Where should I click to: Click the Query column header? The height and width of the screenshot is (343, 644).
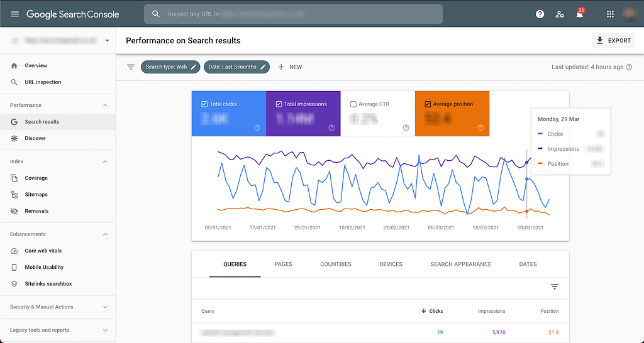point(208,311)
